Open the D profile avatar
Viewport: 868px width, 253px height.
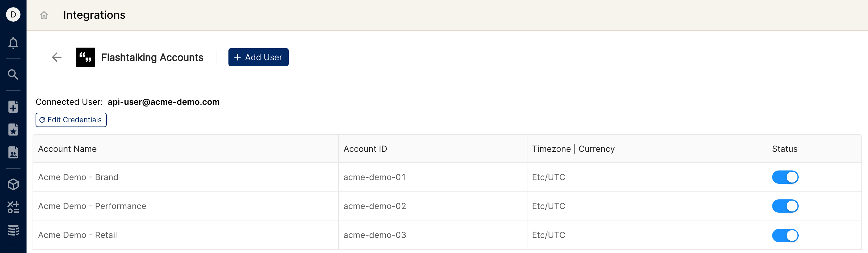13,14
